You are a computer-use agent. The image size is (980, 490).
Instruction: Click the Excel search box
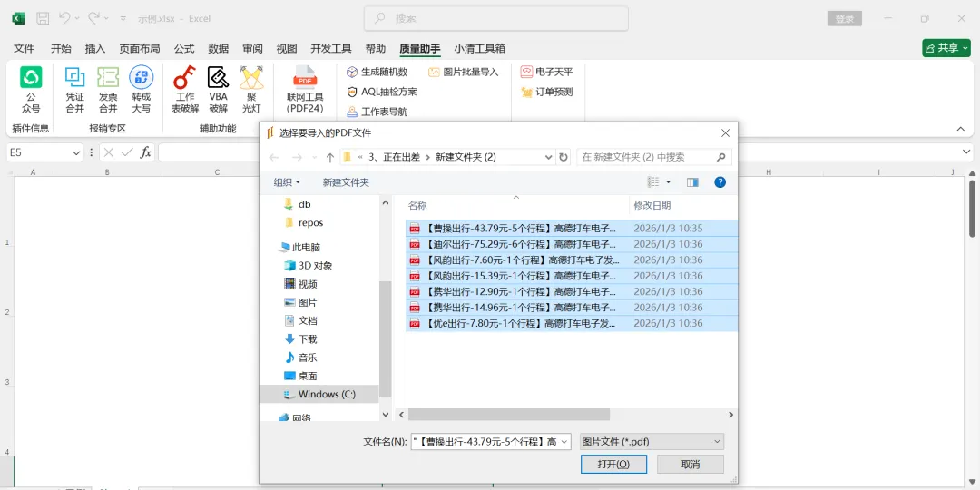tap(496, 18)
